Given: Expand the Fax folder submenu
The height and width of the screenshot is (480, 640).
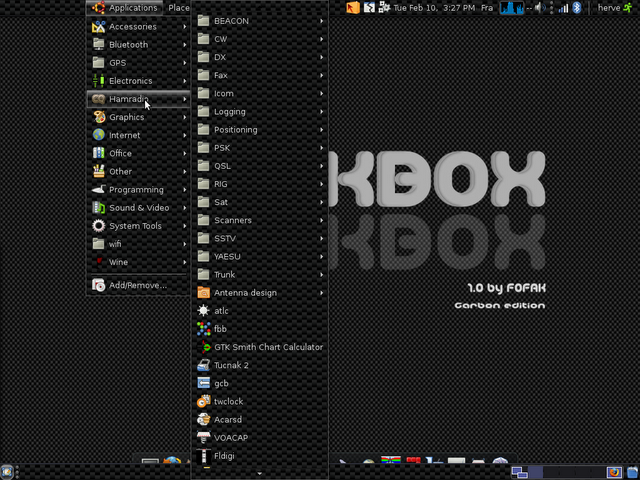Looking at the screenshot, I should tap(260, 76).
